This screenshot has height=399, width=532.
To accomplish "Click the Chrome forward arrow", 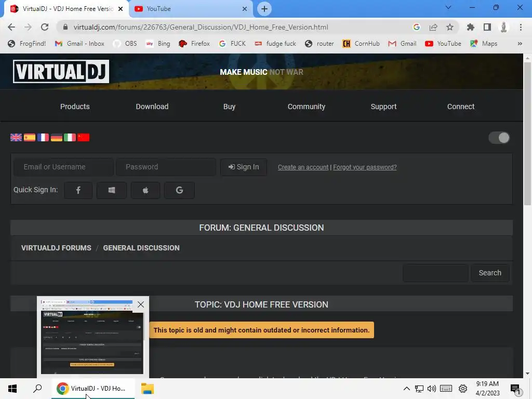I will (x=28, y=27).
